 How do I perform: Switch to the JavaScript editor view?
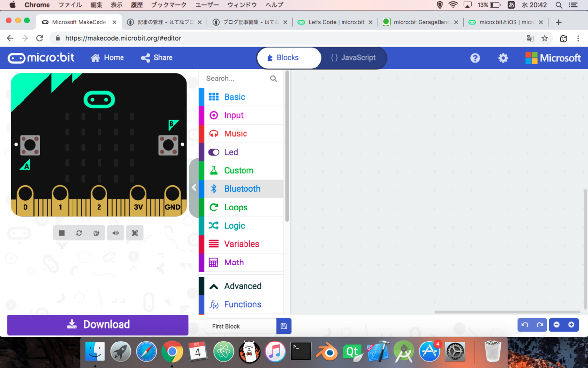(x=353, y=58)
